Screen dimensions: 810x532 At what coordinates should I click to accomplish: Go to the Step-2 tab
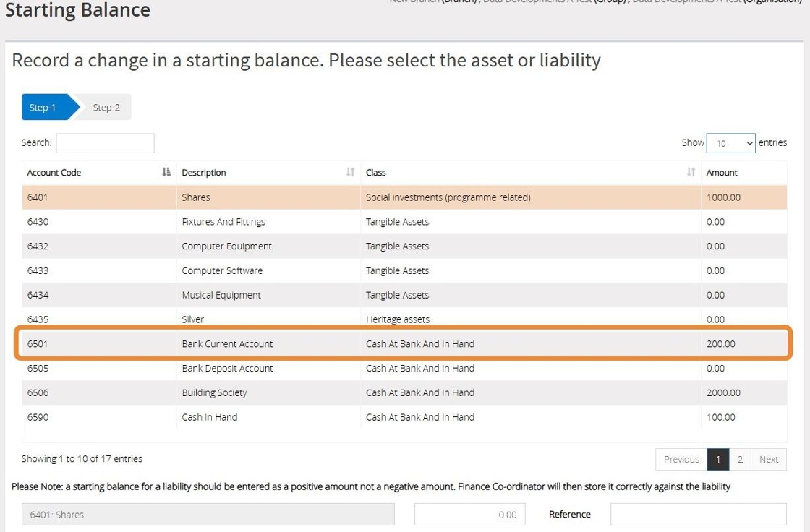pyautogui.click(x=106, y=108)
